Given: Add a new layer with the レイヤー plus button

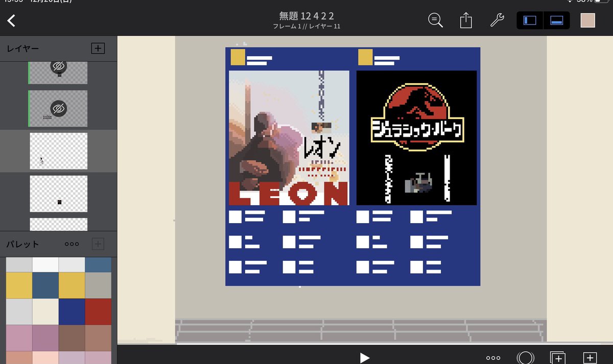Looking at the screenshot, I should [98, 48].
